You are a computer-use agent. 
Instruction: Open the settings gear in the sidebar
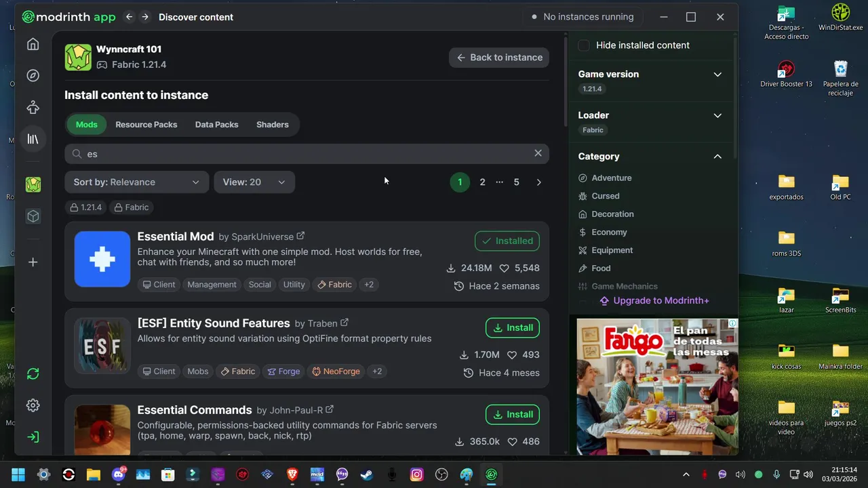[x=33, y=405]
